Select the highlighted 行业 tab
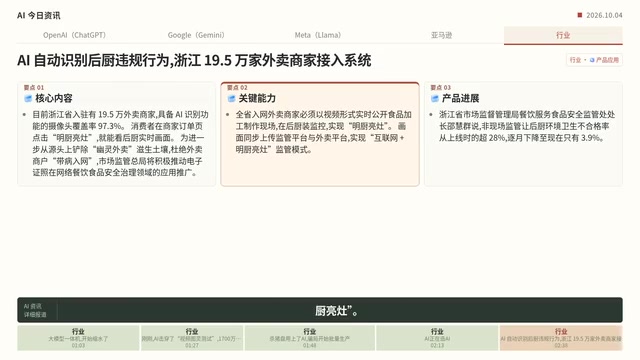 pos(563,35)
